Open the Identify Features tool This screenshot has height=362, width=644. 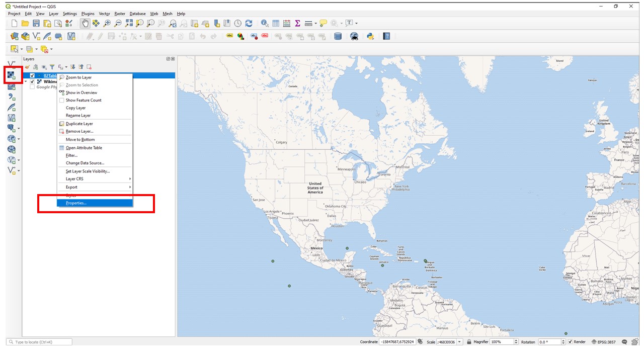coord(265,23)
